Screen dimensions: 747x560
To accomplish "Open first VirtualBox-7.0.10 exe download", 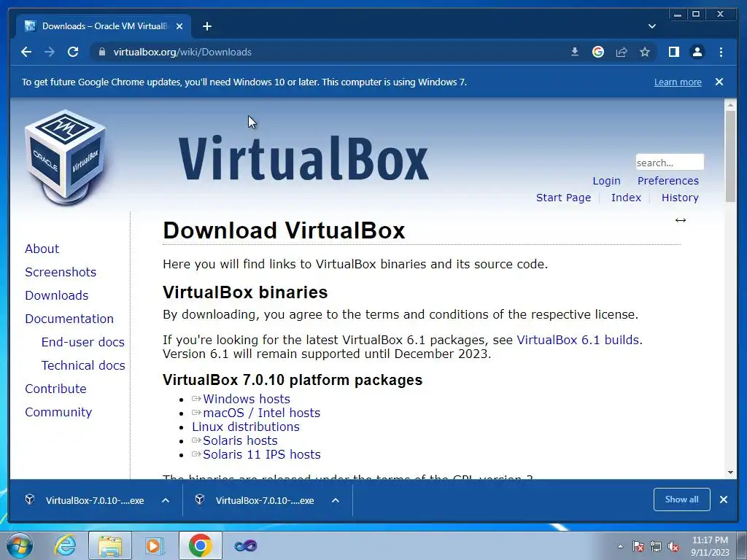I will [86, 500].
